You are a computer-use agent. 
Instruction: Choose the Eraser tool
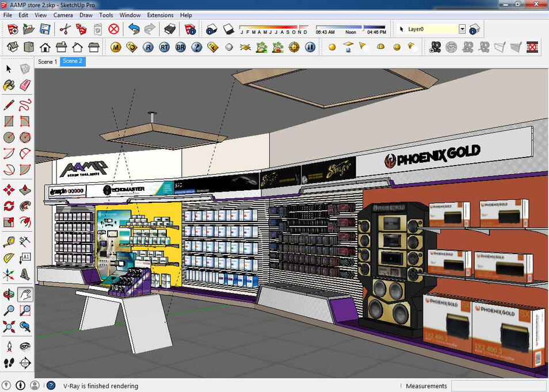coord(25,86)
